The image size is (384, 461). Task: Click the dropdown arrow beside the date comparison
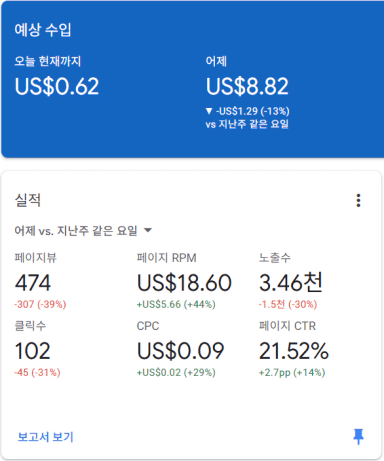point(148,230)
